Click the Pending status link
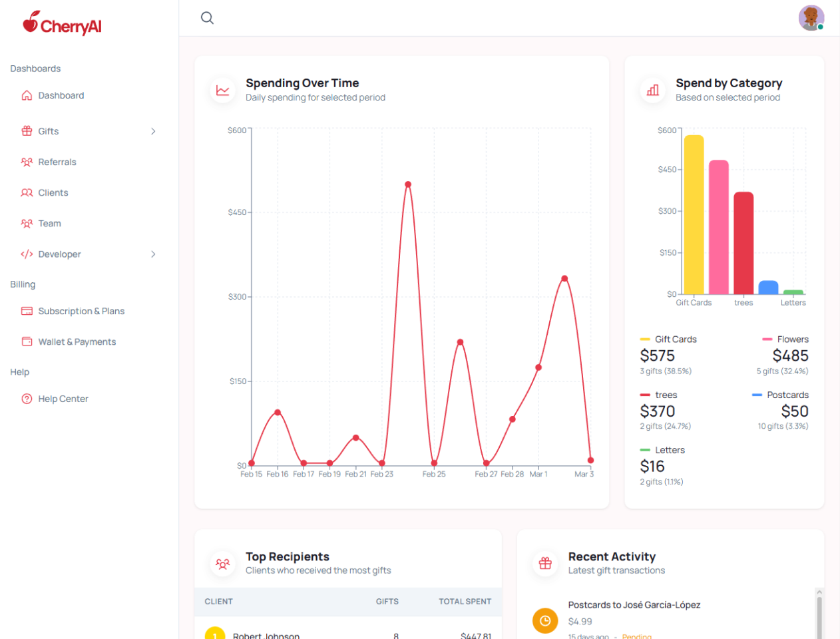 tap(636, 636)
